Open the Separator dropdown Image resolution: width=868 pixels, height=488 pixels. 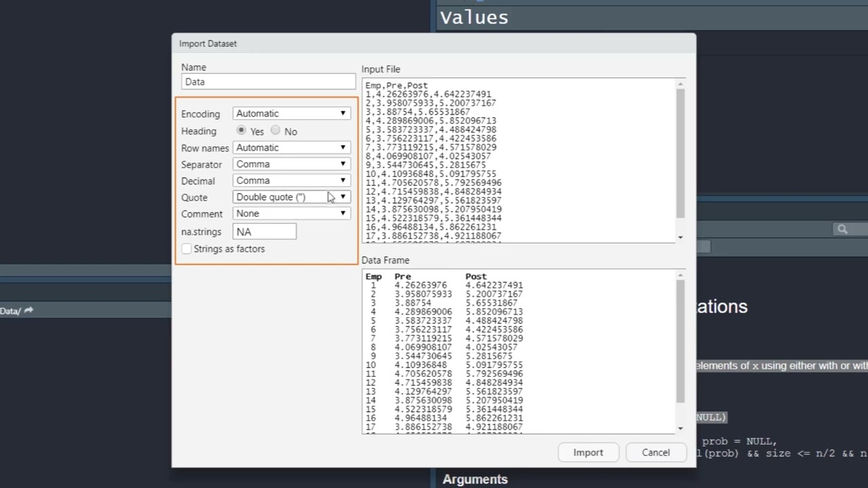pos(292,164)
